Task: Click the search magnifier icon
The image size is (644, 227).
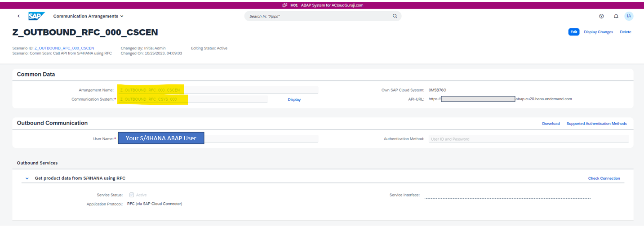Action: pos(395,16)
